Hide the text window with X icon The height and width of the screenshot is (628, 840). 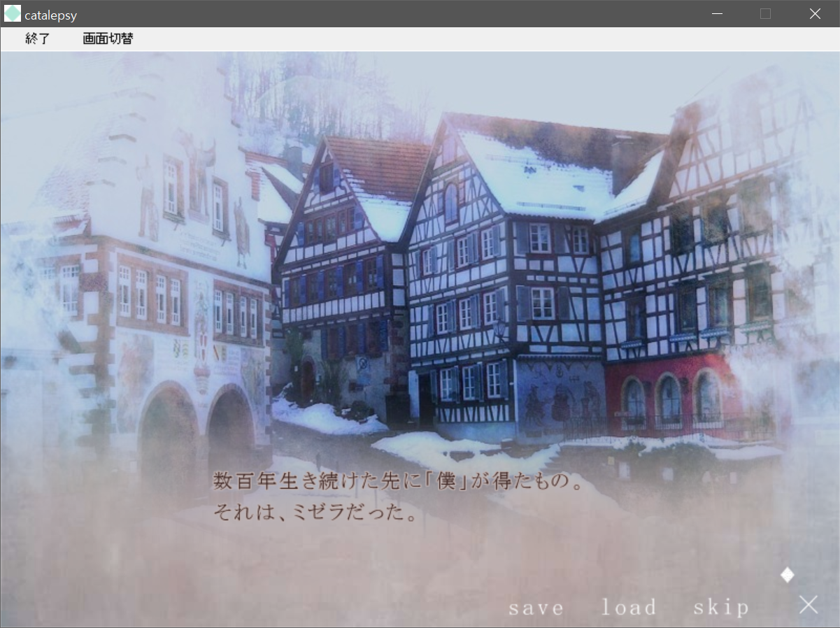(x=809, y=605)
